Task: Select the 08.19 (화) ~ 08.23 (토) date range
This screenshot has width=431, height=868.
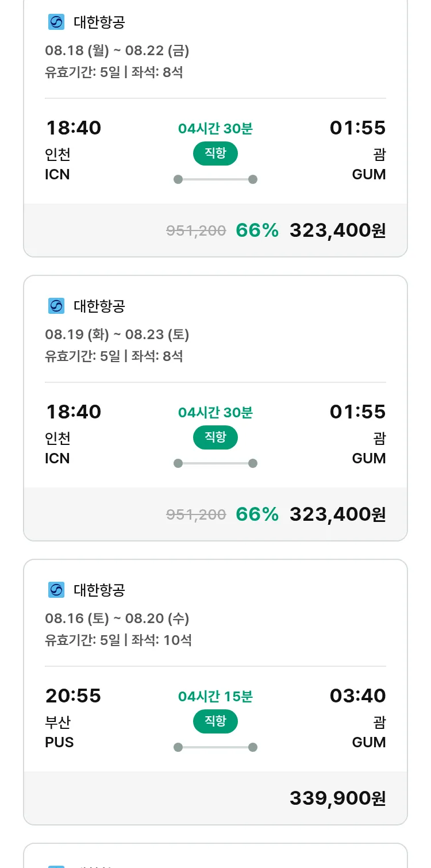Action: (117, 335)
